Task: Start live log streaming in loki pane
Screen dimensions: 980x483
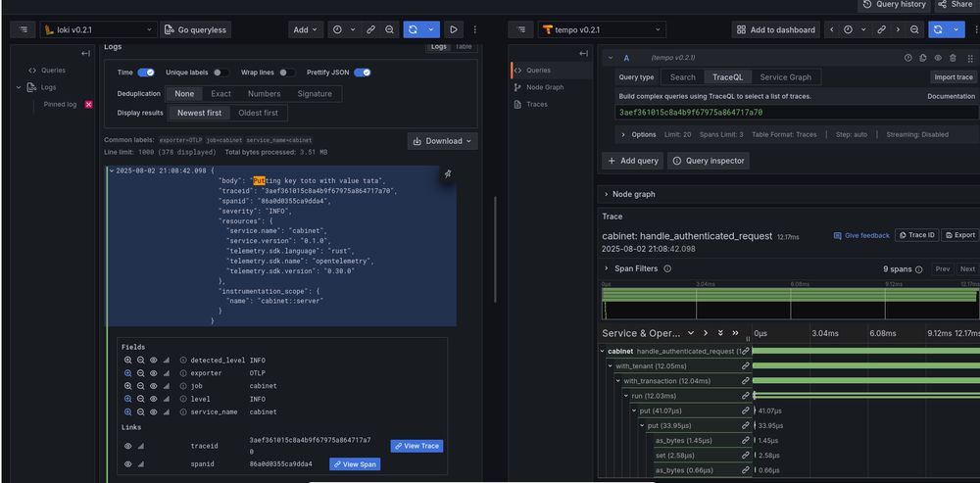Action: pos(454,29)
